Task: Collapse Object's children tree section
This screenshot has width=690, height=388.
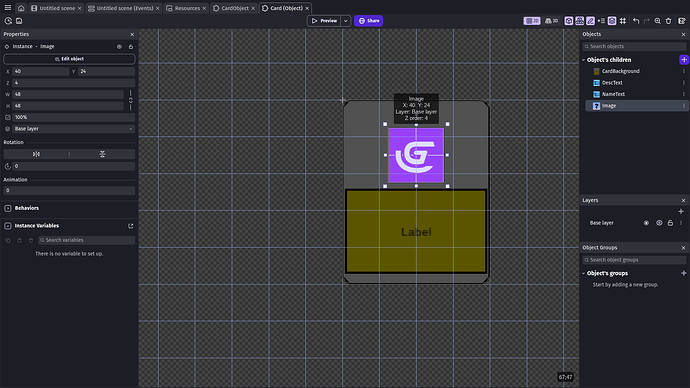Action: click(584, 60)
